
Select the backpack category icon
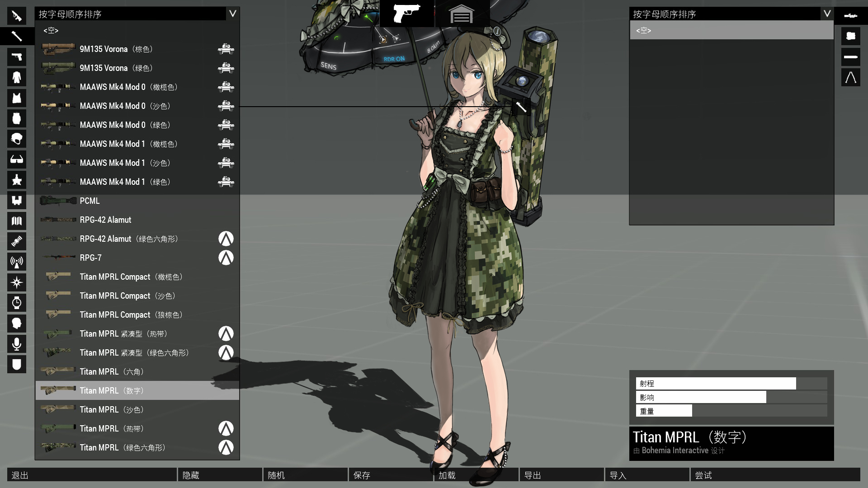coord(17,118)
